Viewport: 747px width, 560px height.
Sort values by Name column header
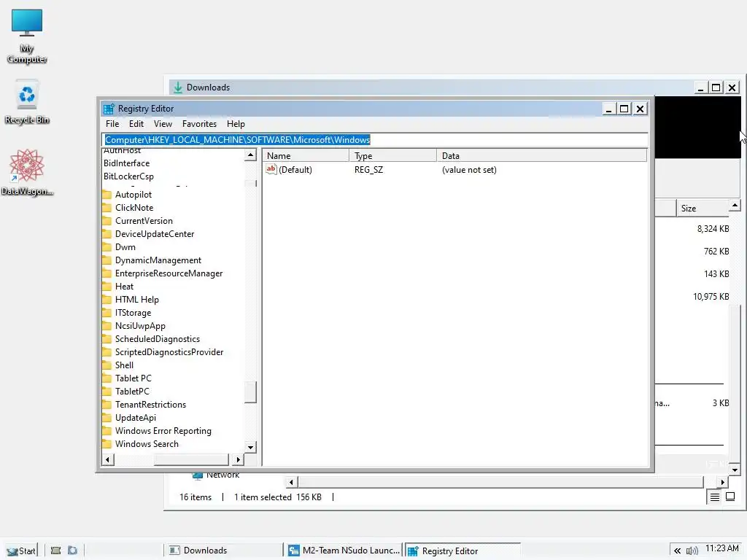click(x=306, y=156)
